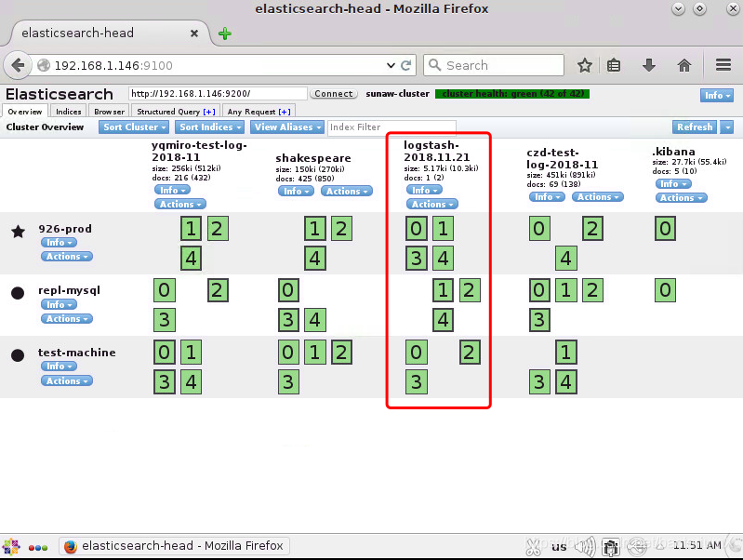Switch to the Indices tab
The width and height of the screenshot is (743, 560).
[x=68, y=112]
